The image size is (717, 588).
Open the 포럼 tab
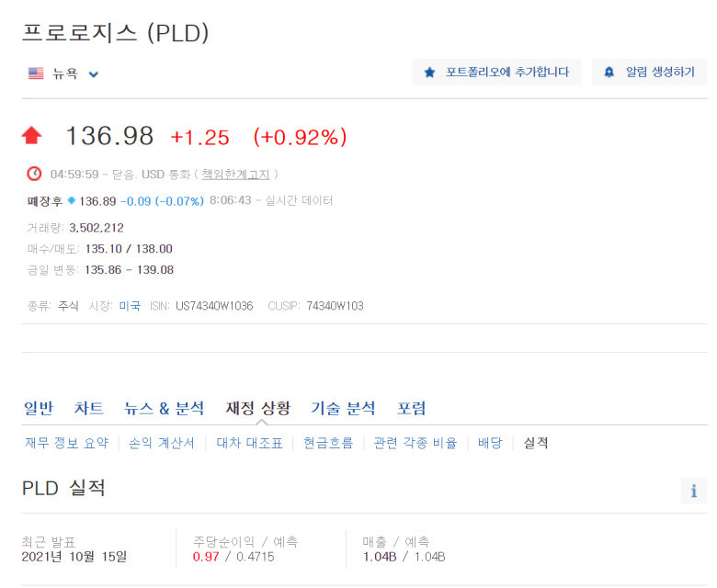(x=411, y=408)
